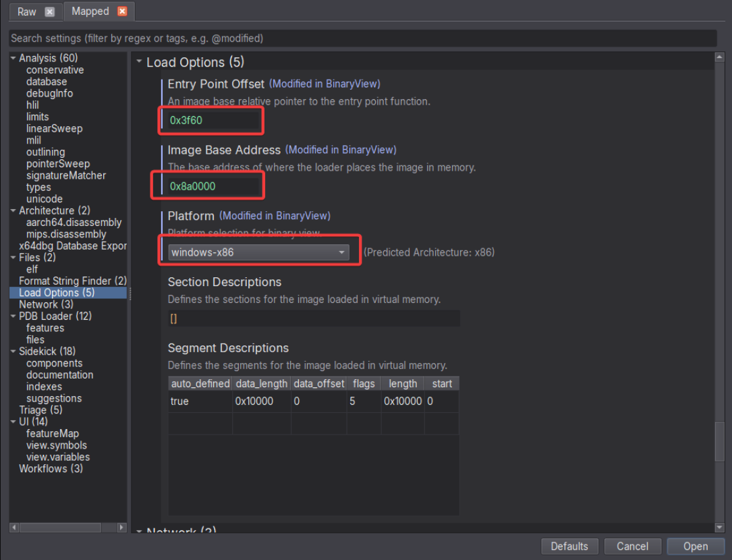Collapse the Sidekick settings group
732x560 pixels.
[13, 352]
